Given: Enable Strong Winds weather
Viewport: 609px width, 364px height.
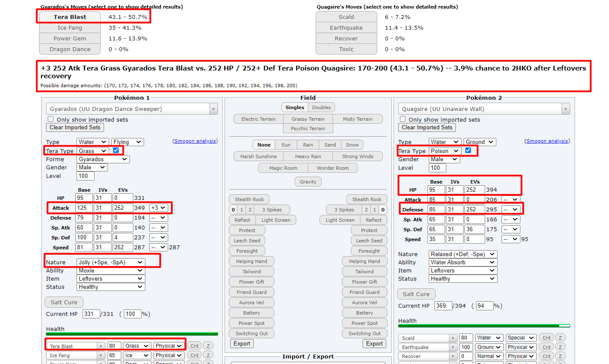Looking at the screenshot, I should (x=358, y=156).
